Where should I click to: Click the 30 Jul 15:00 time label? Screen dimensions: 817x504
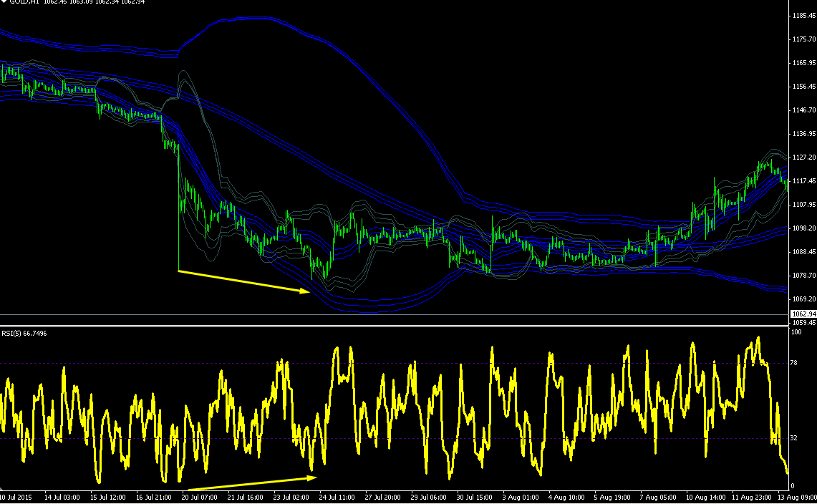pyautogui.click(x=475, y=498)
